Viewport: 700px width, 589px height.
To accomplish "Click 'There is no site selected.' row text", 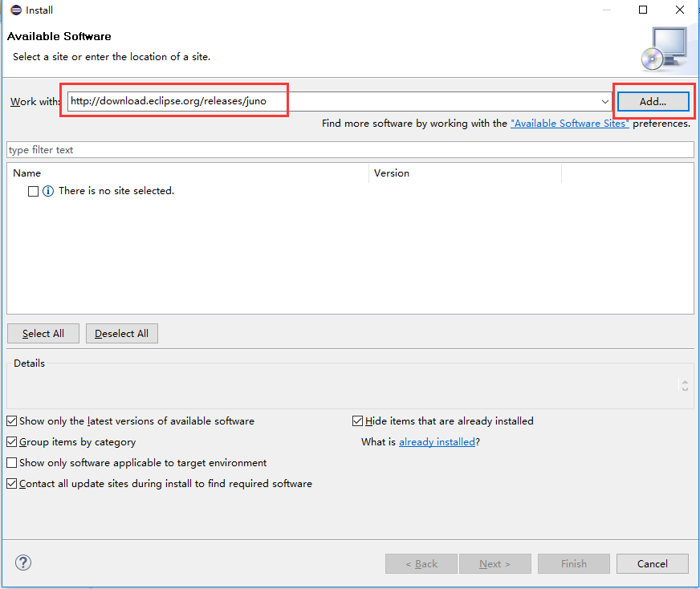I will pyautogui.click(x=116, y=191).
